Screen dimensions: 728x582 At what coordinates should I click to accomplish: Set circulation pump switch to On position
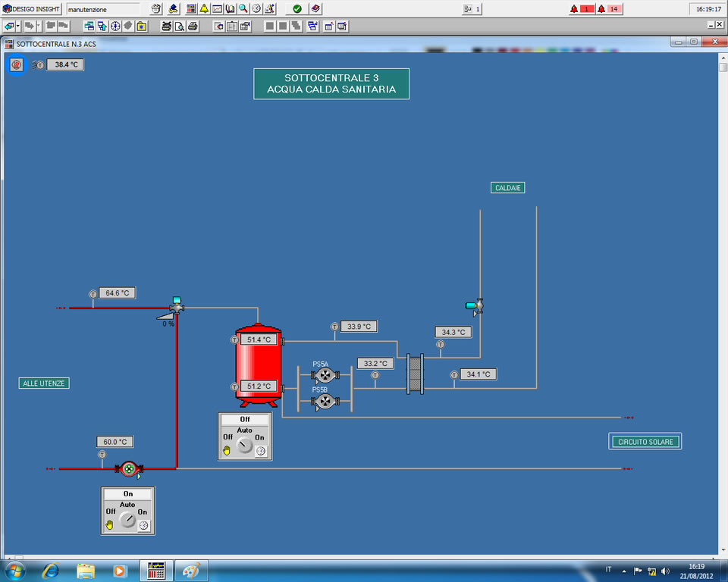[x=143, y=512]
